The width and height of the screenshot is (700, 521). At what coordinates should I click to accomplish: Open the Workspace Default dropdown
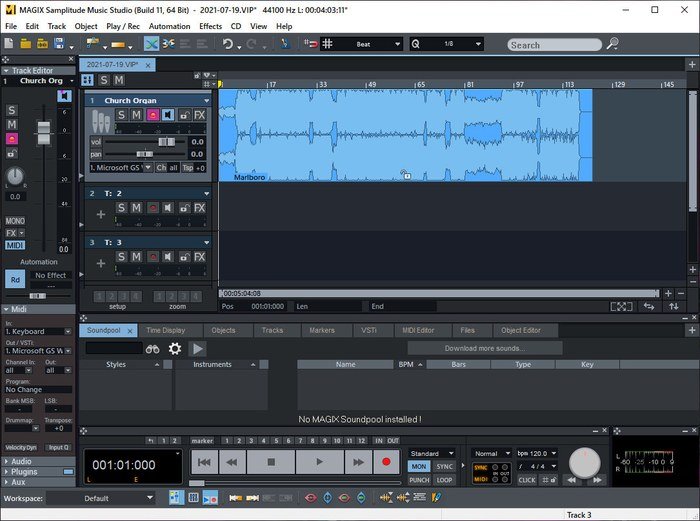[x=100, y=497]
